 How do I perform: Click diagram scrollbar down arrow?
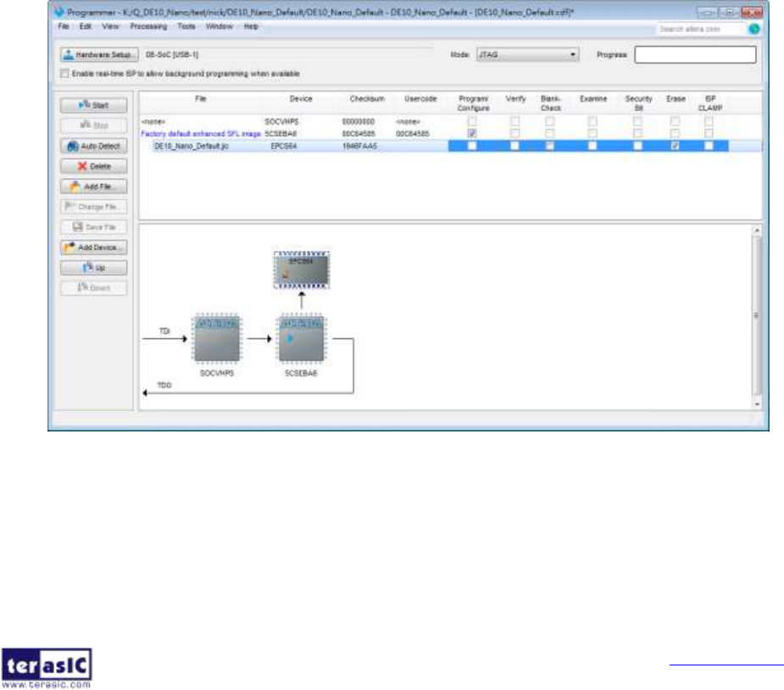click(757, 404)
